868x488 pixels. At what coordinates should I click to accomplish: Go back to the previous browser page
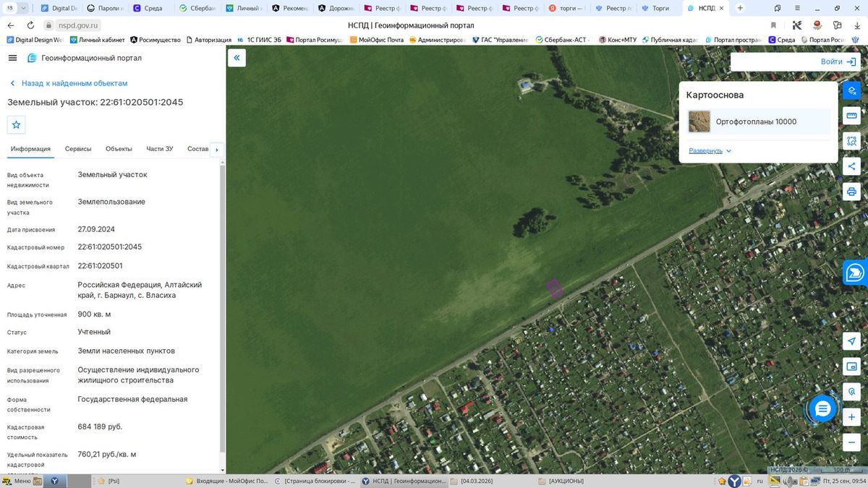pos(11,25)
